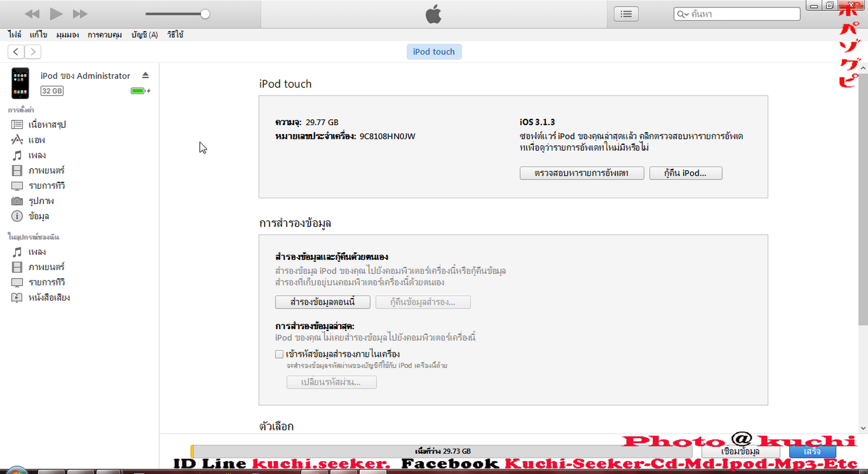Open the search options magnifier dropdown

[x=682, y=14]
